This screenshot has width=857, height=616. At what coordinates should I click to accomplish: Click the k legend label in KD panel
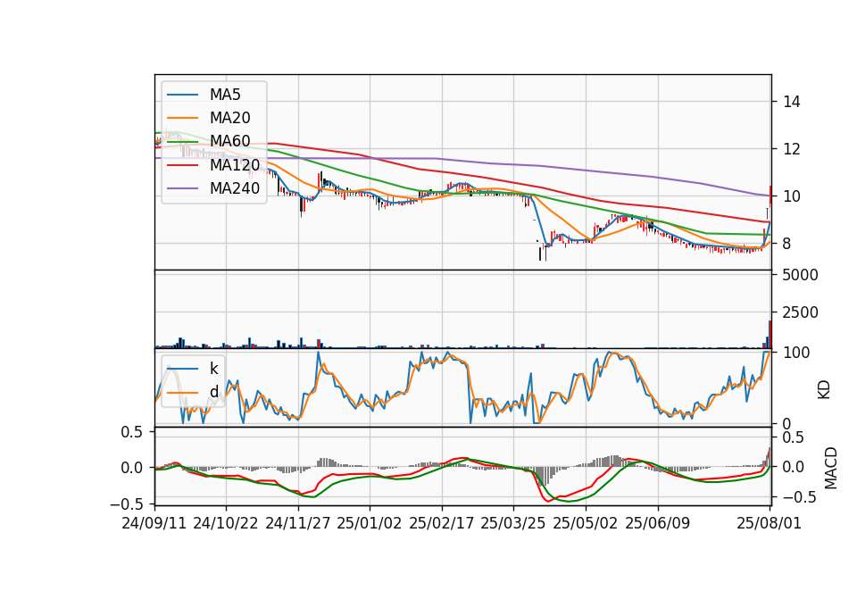[x=213, y=369]
